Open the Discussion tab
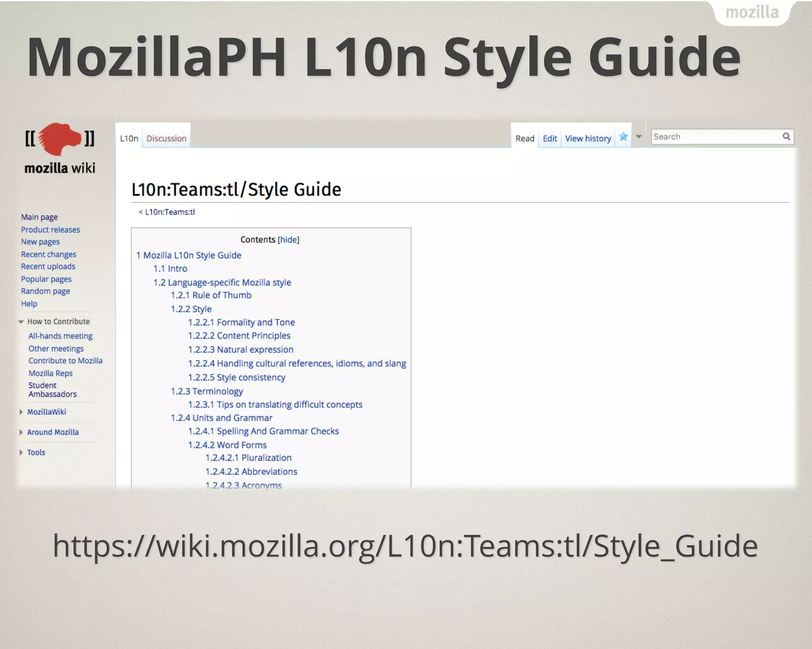This screenshot has width=812, height=649. [166, 138]
